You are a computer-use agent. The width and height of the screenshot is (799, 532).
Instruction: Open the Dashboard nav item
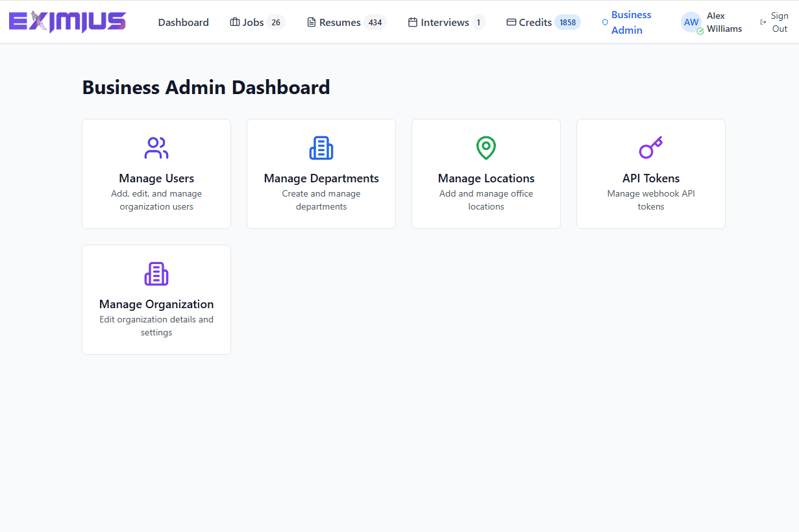pyautogui.click(x=184, y=22)
